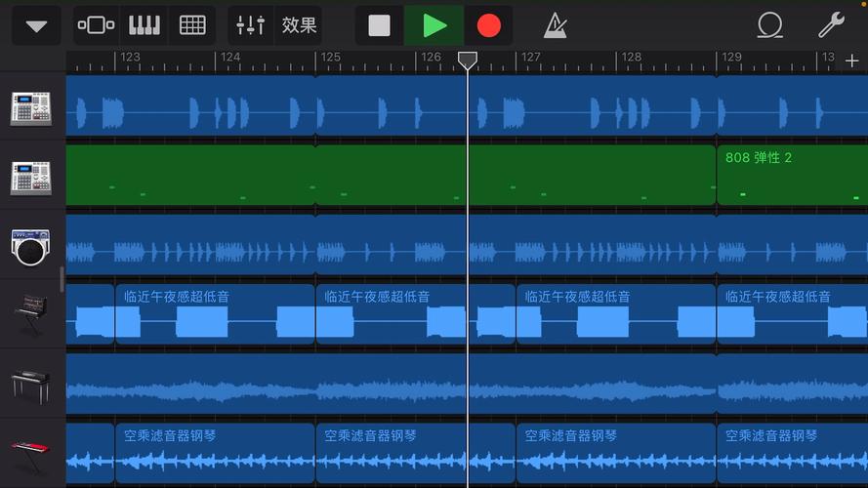Select the beat machine track waveform region
This screenshot has height=488, width=868.
(x=467, y=245)
